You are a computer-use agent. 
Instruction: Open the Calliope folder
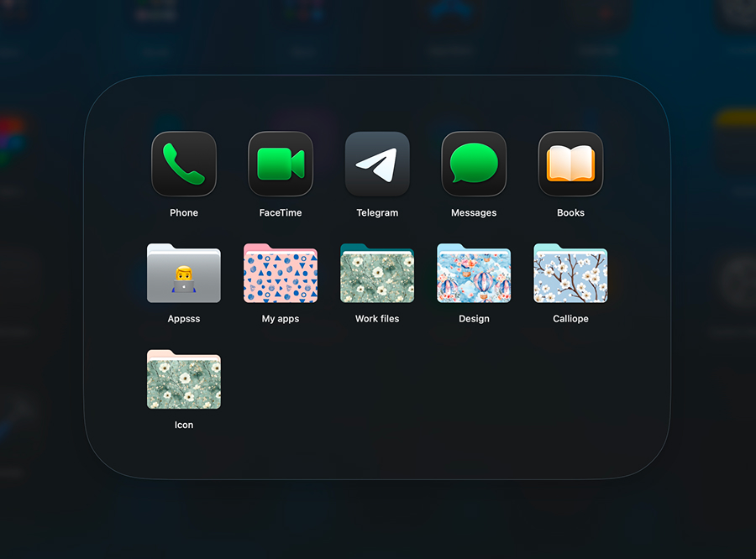coord(570,274)
